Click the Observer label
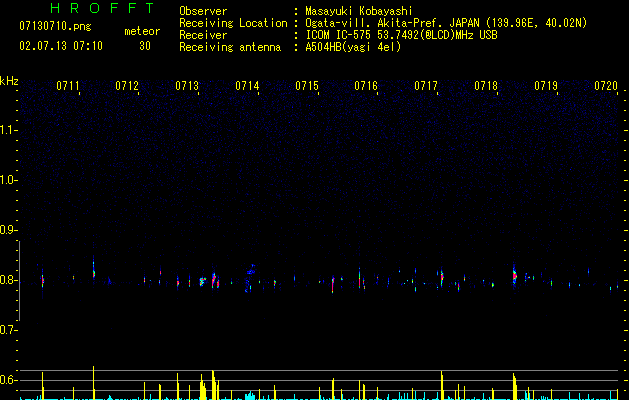The height and width of the screenshot is (400, 629). [x=203, y=11]
